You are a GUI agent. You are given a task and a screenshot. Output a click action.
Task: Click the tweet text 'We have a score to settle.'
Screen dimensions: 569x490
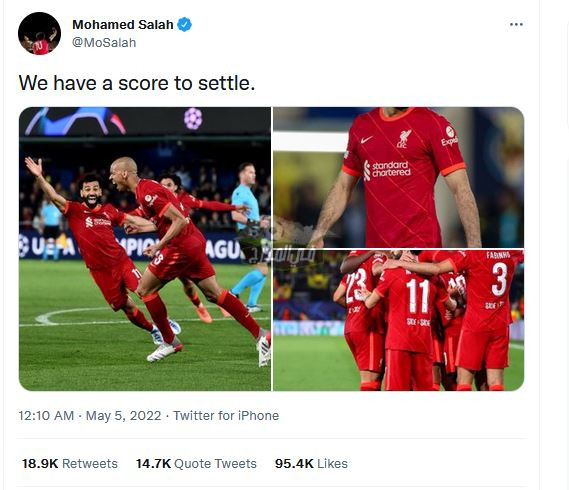[137, 83]
